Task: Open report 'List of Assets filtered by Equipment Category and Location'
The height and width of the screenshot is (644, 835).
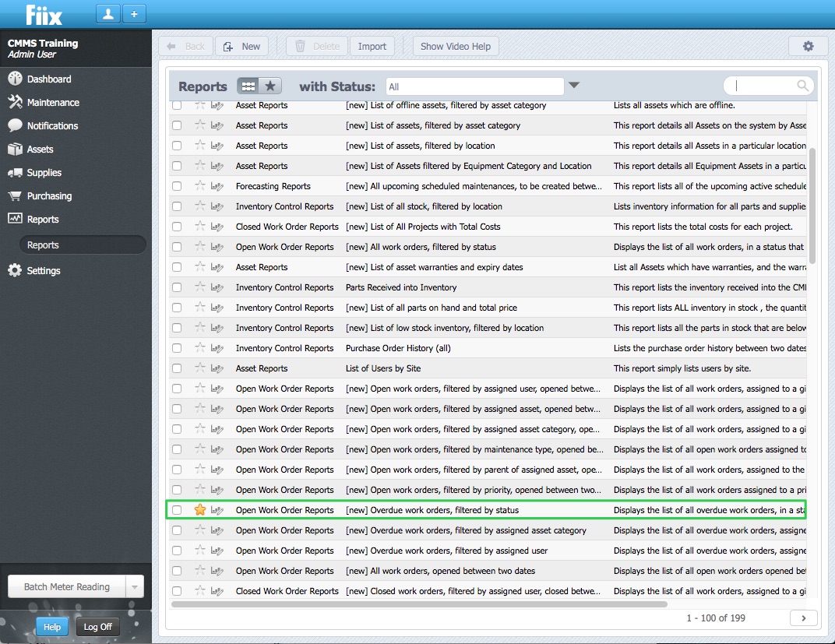Action: (x=469, y=166)
